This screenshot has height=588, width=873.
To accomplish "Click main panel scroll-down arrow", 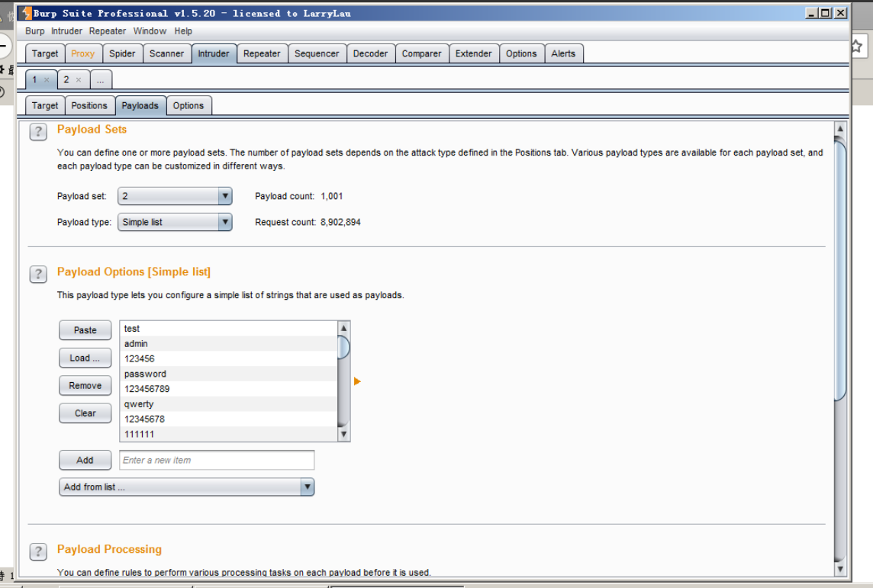I will pos(840,568).
